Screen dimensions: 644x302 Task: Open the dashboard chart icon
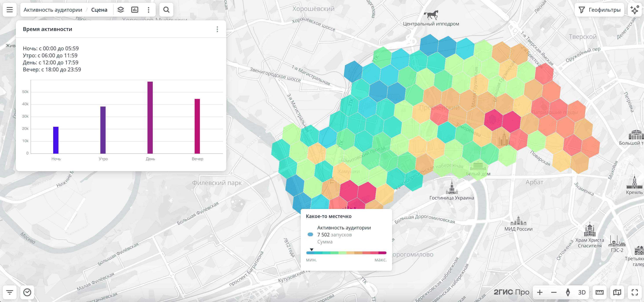pyautogui.click(x=135, y=10)
